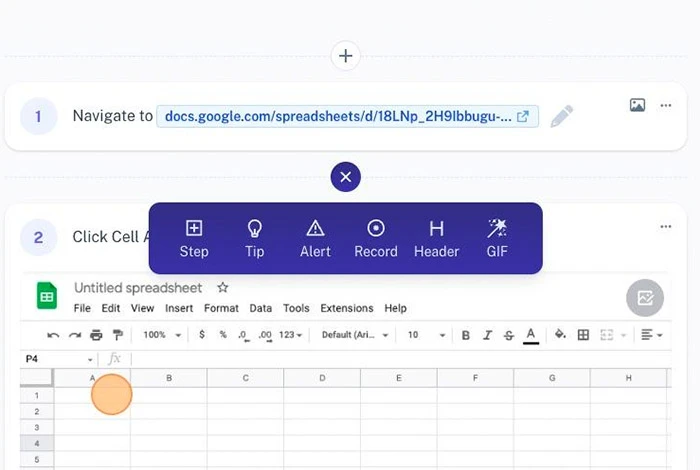The width and height of the screenshot is (700, 470).
Task: Open the merge cells dropdown arrow
Action: (x=624, y=335)
